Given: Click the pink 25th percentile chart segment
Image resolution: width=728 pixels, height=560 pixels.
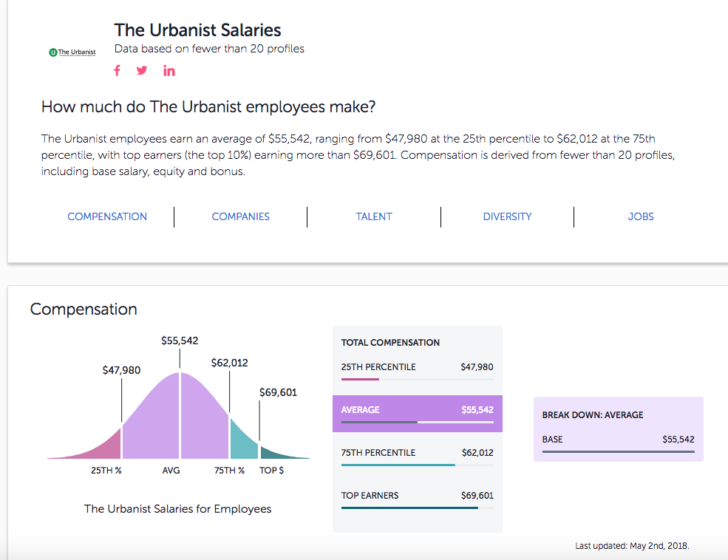Looking at the screenshot, I should pos(103,445).
